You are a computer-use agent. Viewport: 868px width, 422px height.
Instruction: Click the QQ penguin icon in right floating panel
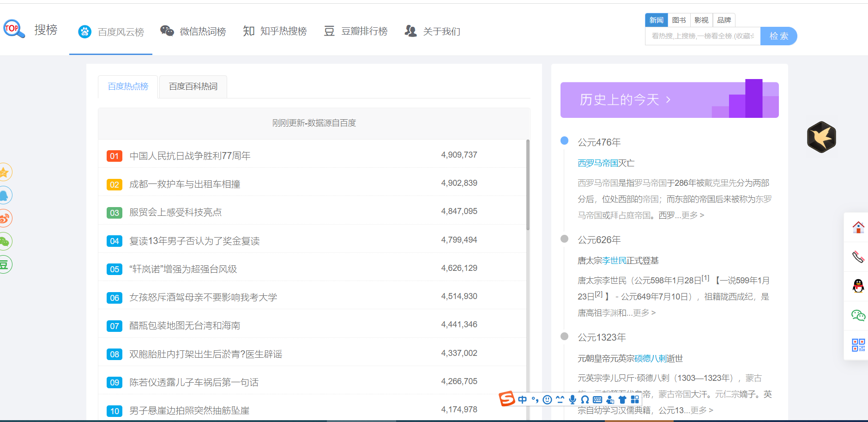point(858,286)
